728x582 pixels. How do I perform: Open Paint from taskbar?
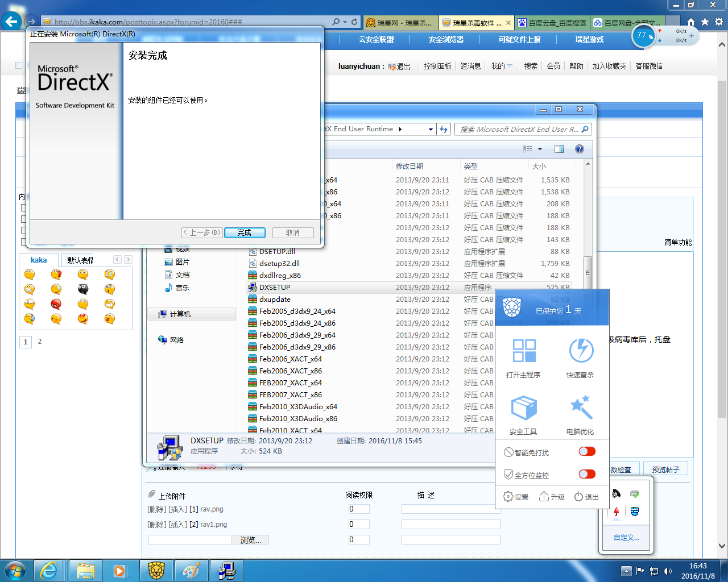pyautogui.click(x=192, y=571)
